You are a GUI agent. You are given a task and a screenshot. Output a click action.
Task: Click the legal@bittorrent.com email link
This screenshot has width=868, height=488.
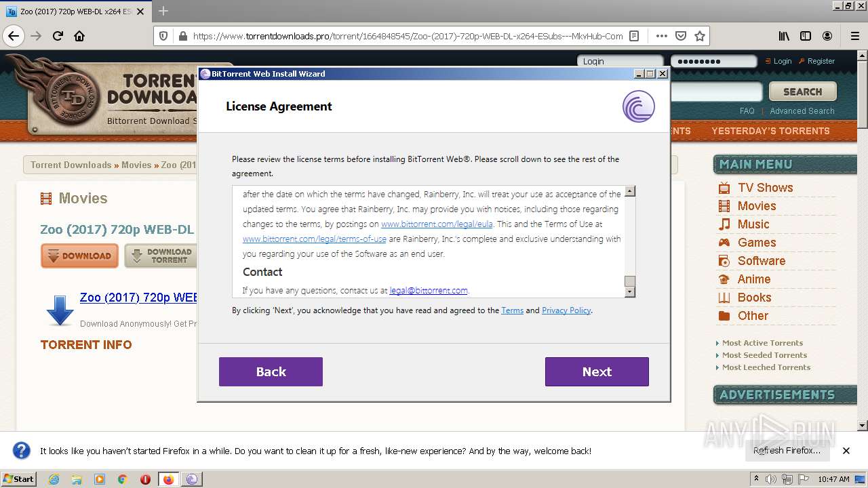(x=429, y=290)
